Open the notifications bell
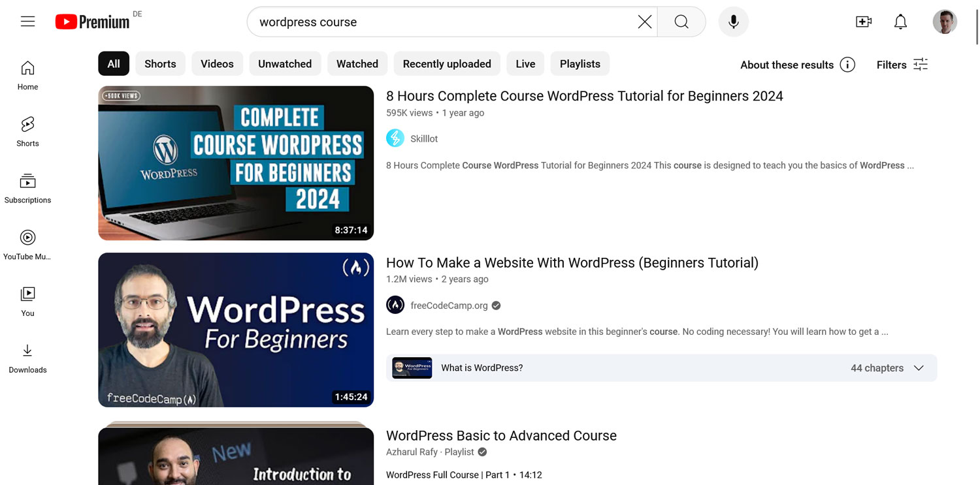The width and height of the screenshot is (980, 485). [x=900, y=22]
